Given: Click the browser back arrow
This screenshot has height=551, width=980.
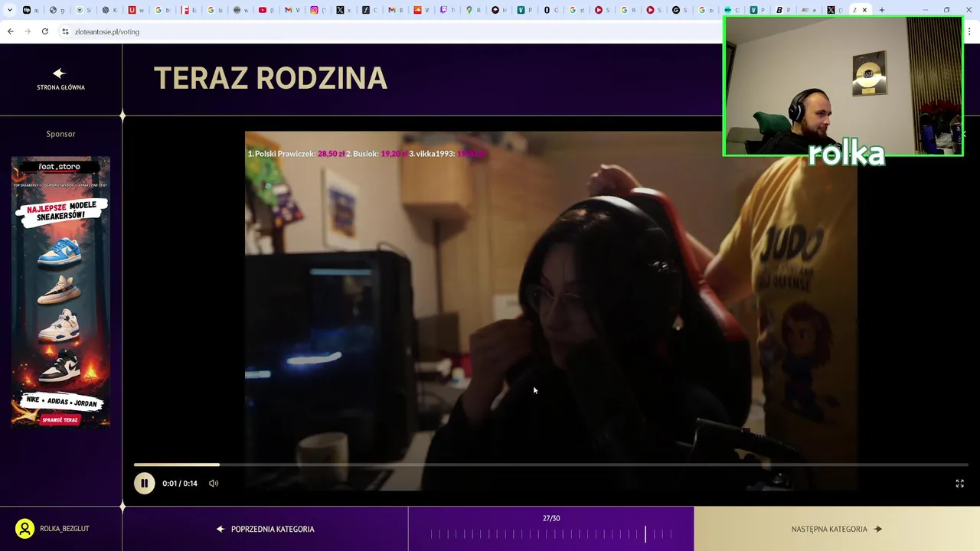Looking at the screenshot, I should coord(10,31).
